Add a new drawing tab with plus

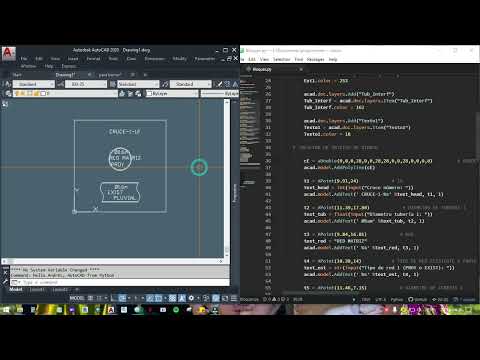pos(145,75)
